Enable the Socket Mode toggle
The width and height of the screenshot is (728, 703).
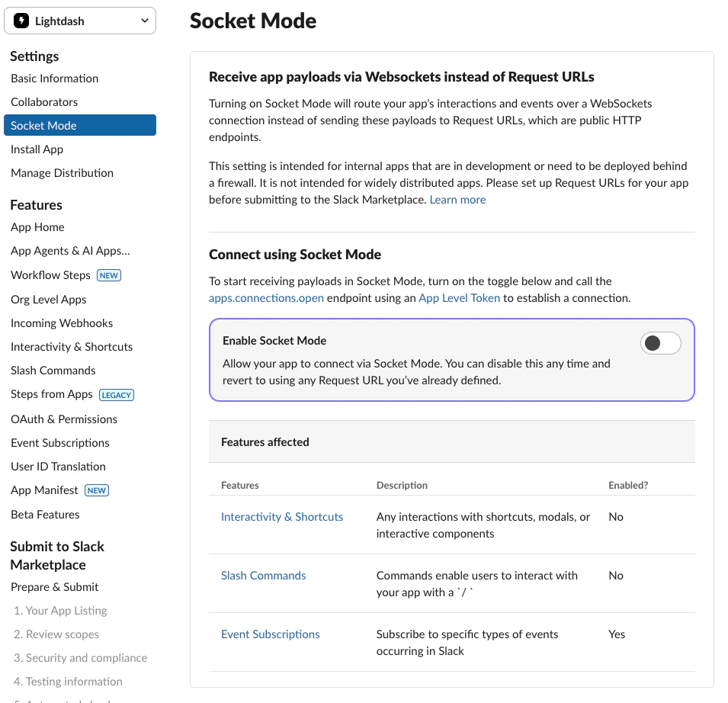[x=660, y=343]
